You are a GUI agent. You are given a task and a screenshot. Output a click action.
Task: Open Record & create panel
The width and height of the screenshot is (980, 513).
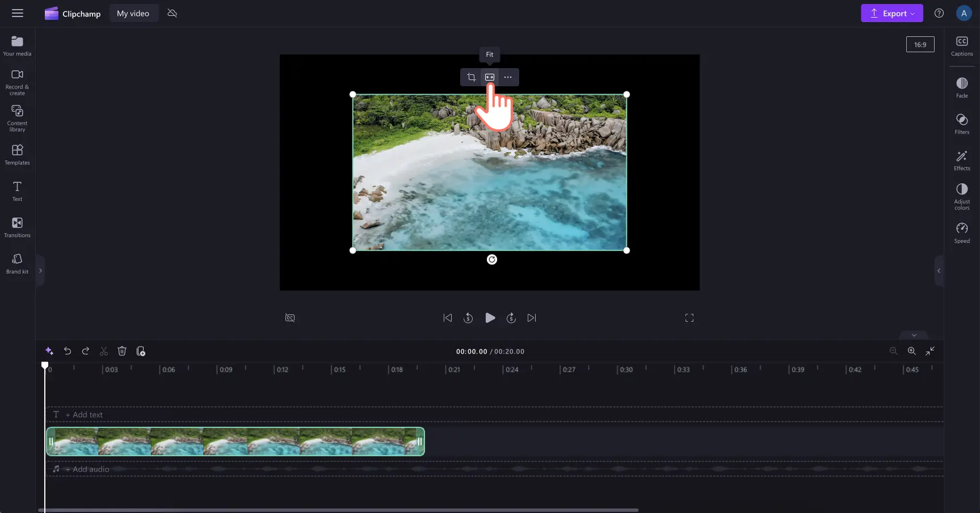(x=17, y=82)
